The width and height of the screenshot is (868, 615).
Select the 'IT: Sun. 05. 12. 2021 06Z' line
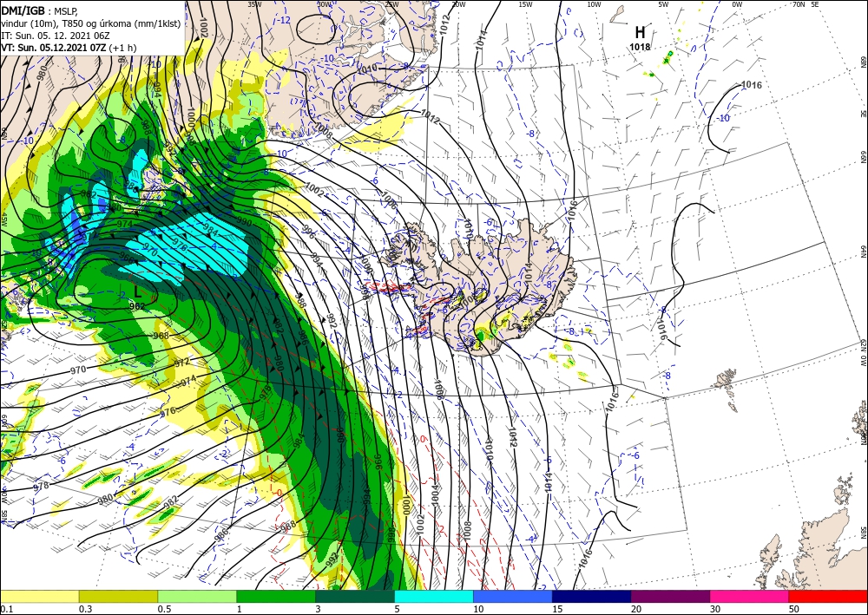click(56, 36)
